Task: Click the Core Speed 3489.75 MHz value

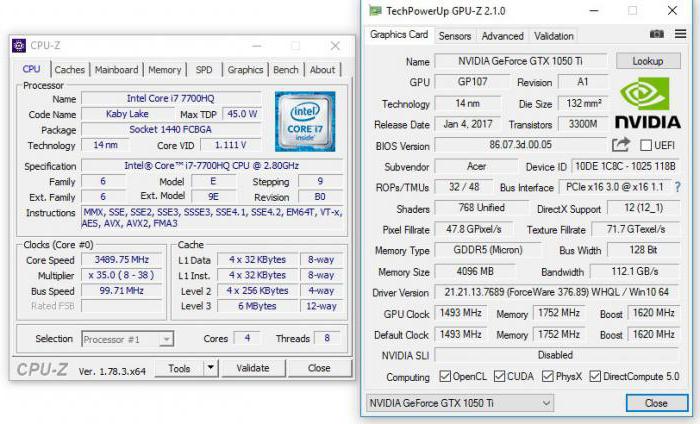Action: [121, 260]
